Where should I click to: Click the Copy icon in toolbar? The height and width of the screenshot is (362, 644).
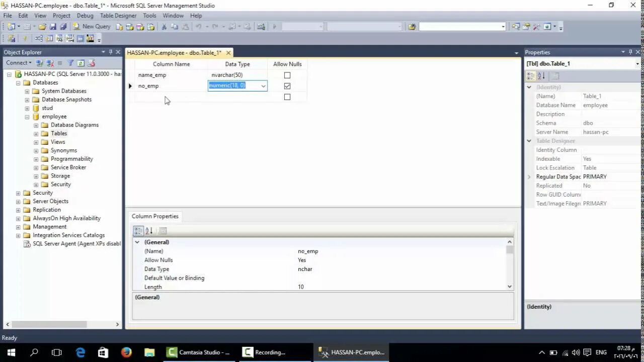click(175, 27)
